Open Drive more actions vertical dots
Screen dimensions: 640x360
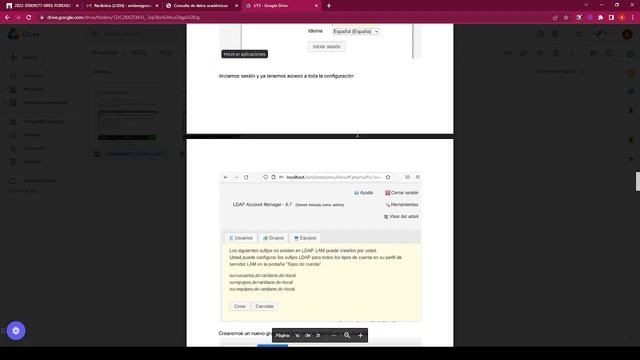click(572, 53)
